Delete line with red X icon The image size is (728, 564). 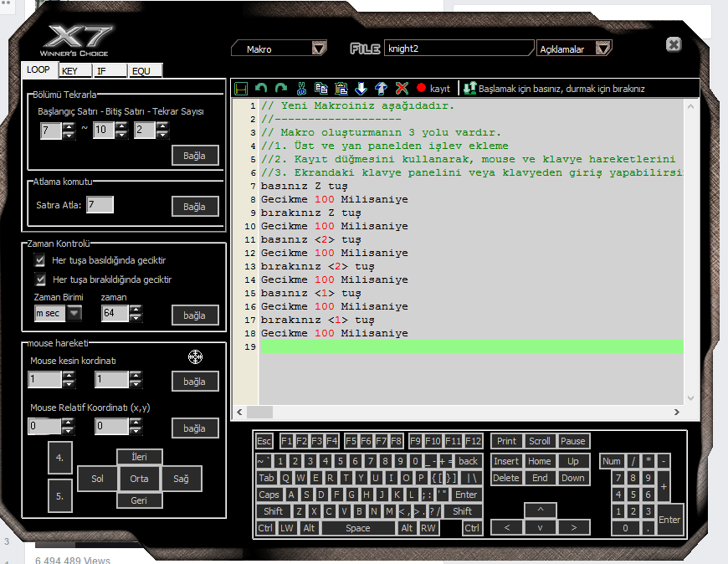click(x=402, y=88)
